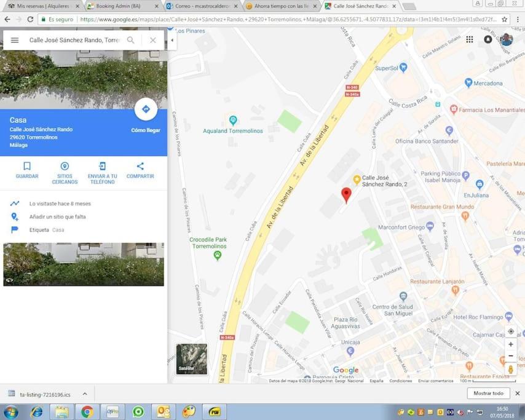Expand ta-listing-7216196.ics download options chevron
525x420 pixels.
click(85, 394)
